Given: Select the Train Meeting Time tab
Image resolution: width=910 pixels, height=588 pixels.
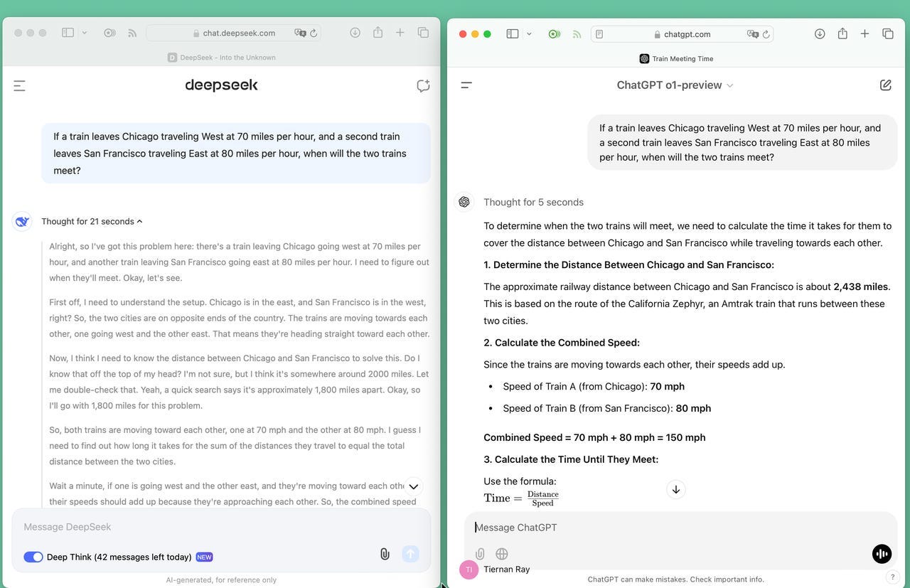Looking at the screenshot, I should point(676,58).
